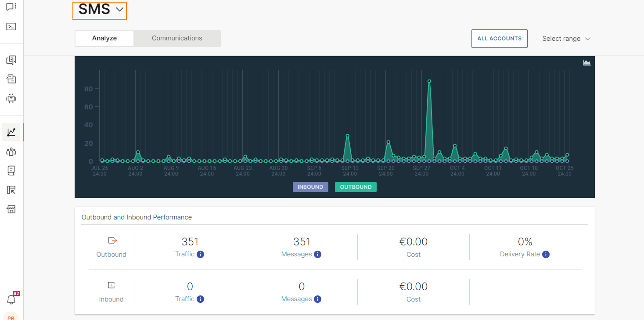The image size is (644, 320).
Task: Open the PB user profile avatar
Action: click(x=11, y=317)
